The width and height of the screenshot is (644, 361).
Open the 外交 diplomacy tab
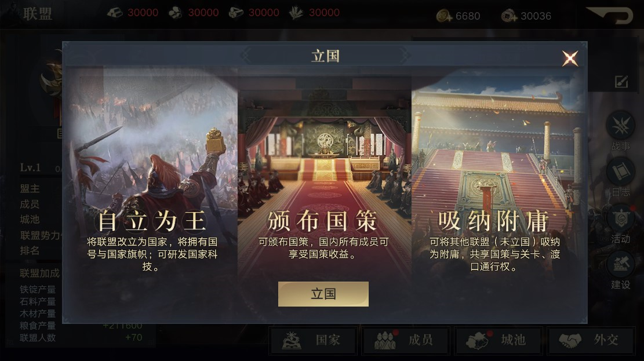(591, 341)
